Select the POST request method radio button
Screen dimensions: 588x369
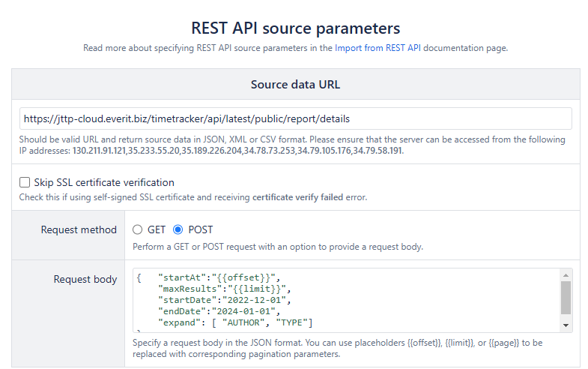pyautogui.click(x=178, y=229)
